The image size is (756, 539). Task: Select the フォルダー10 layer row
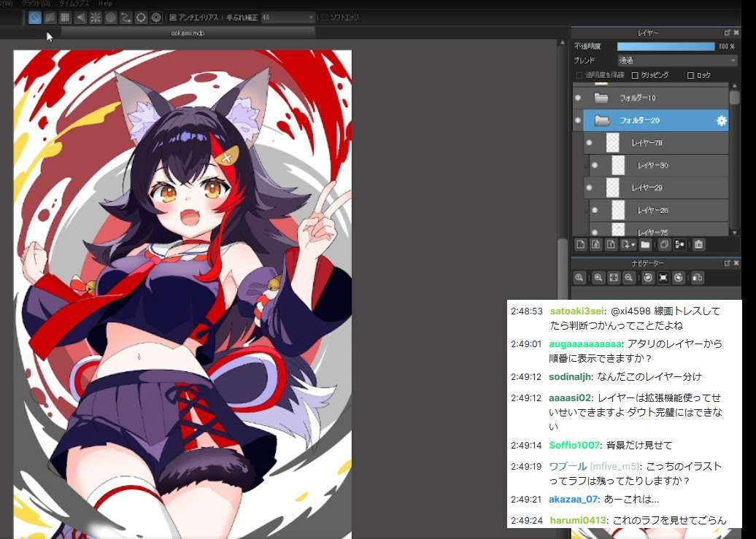coord(651,98)
